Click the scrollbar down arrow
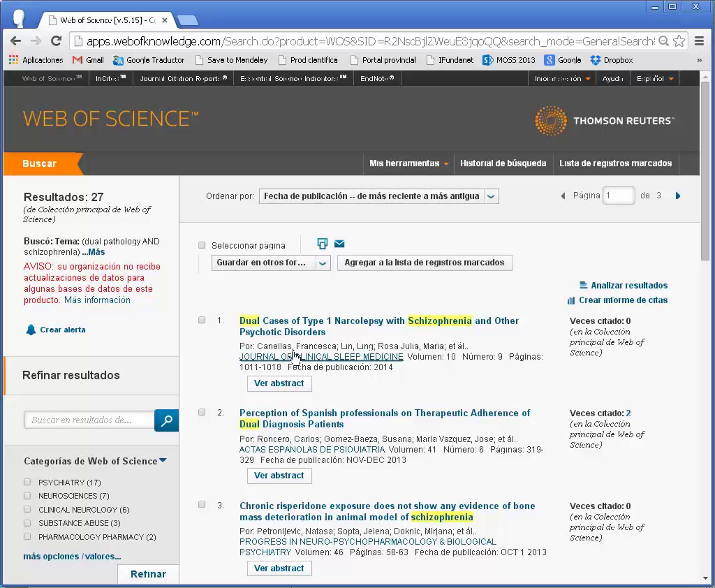The image size is (715, 588). [705, 578]
